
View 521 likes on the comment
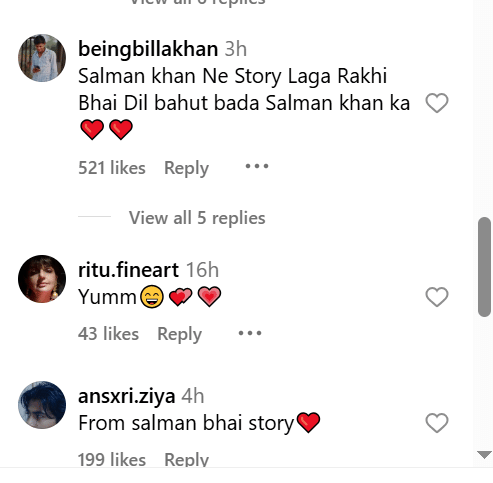[x=112, y=168]
